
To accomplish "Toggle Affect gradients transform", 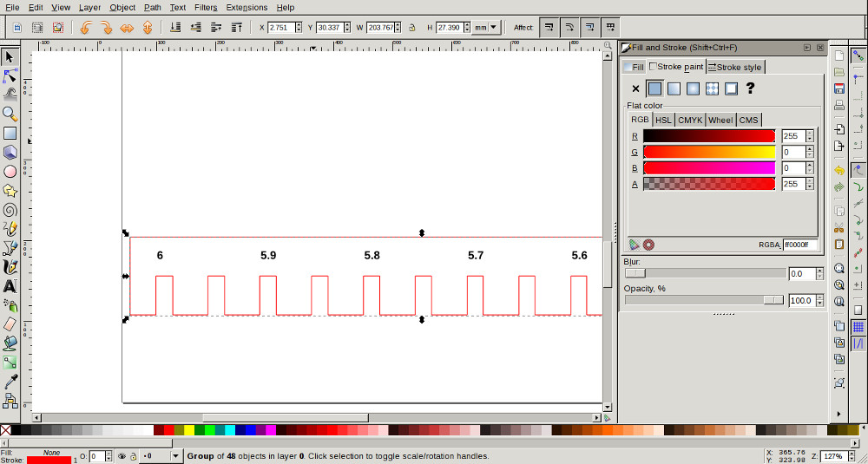I will pyautogui.click(x=589, y=27).
